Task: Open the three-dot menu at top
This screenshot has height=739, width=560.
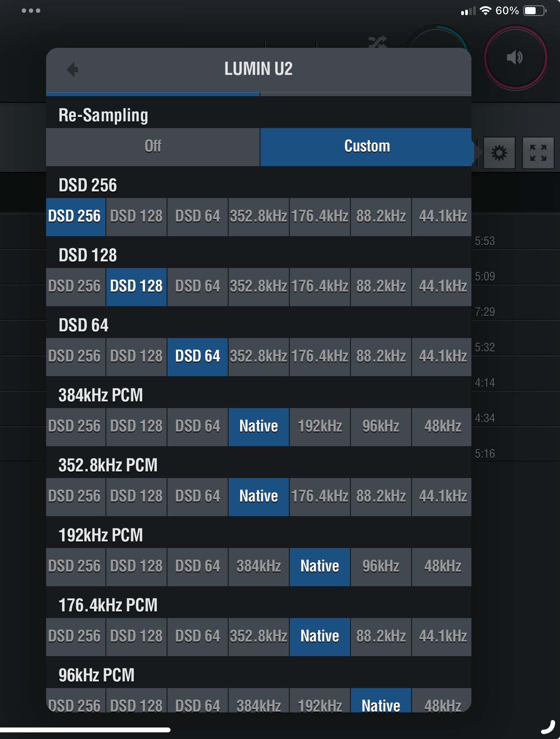Action: click(x=31, y=11)
